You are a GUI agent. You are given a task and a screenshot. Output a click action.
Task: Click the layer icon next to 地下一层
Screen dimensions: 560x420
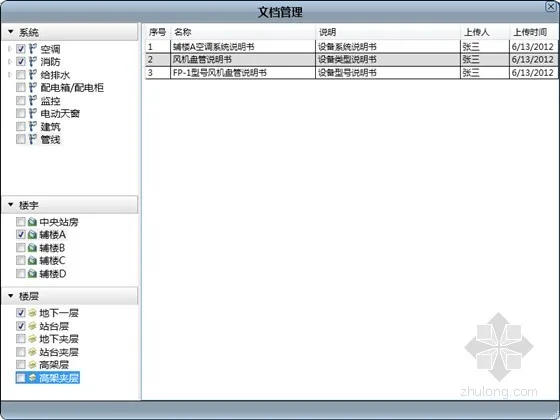pyautogui.click(x=32, y=313)
